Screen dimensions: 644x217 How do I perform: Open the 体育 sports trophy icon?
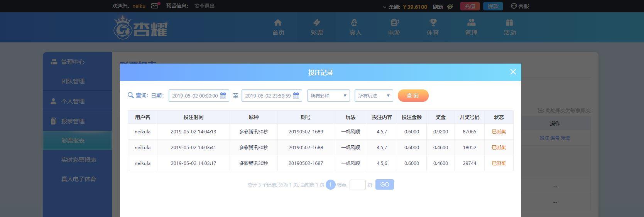click(433, 23)
